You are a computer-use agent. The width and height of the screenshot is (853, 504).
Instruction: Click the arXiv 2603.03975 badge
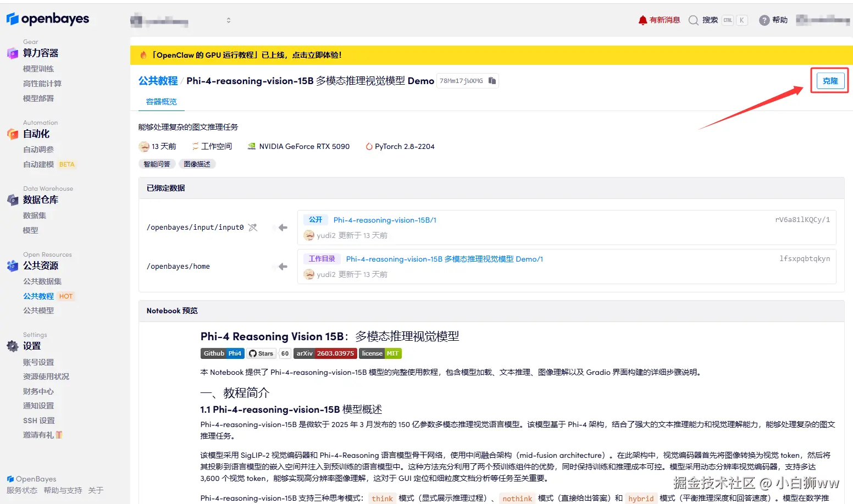tap(325, 353)
